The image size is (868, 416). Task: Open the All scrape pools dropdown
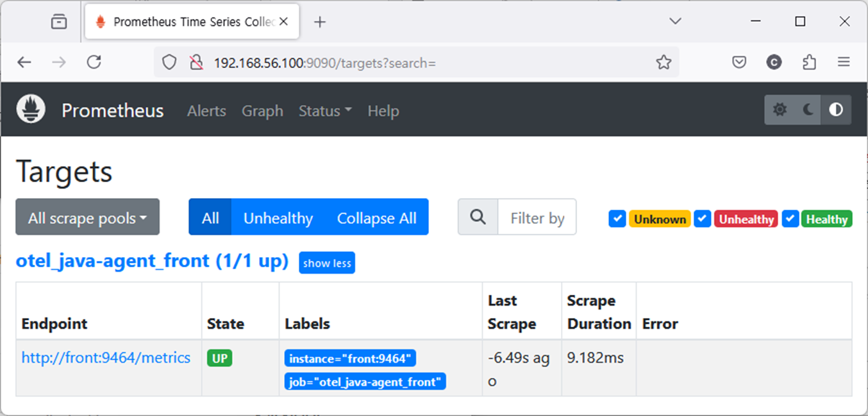click(87, 217)
